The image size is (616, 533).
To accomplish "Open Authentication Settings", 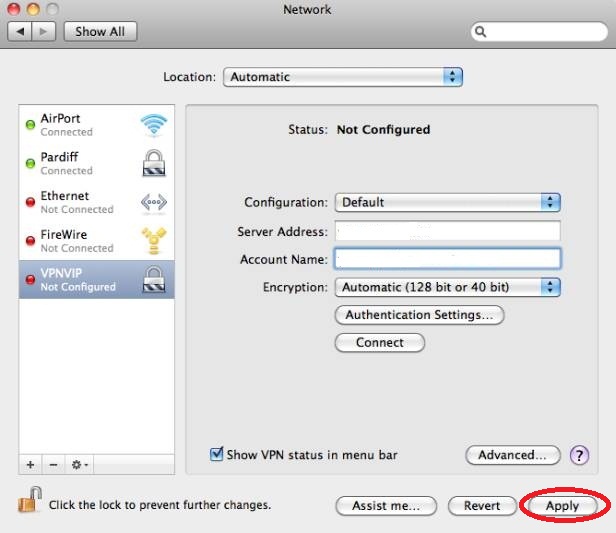I will click(x=419, y=315).
